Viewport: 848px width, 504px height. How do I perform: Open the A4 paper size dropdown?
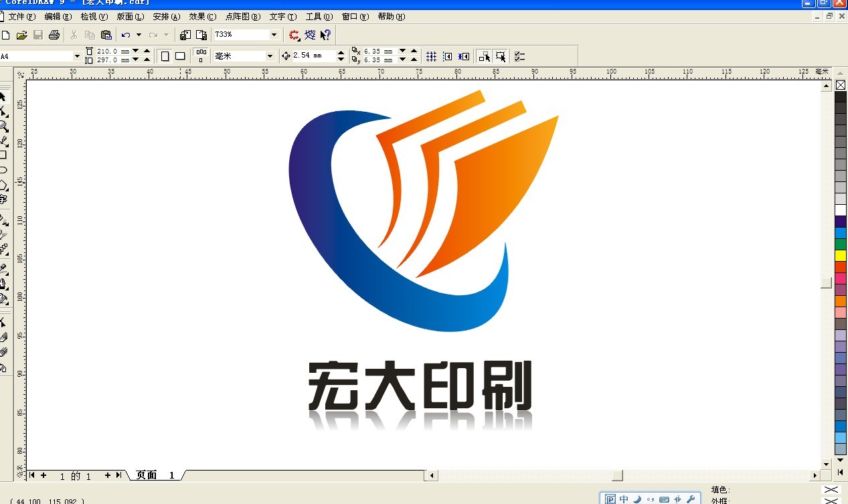pyautogui.click(x=78, y=56)
